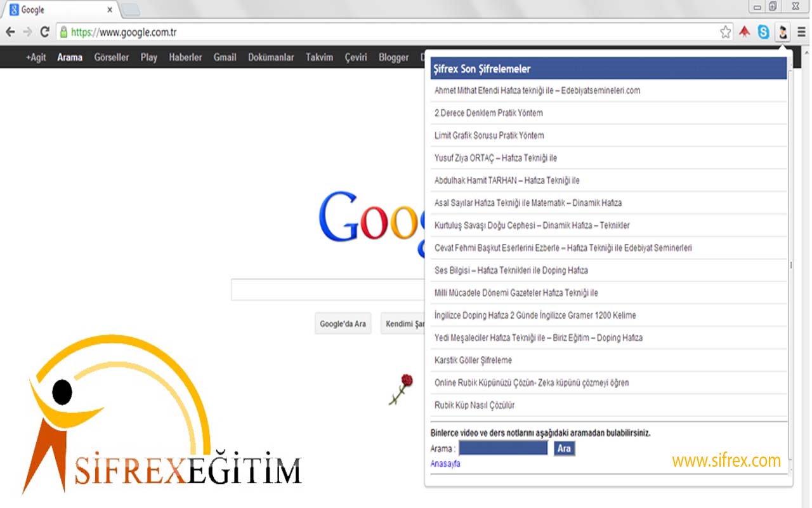Open a new tab with the new-tab button
This screenshot has width=812, height=508.
pyautogui.click(x=130, y=10)
